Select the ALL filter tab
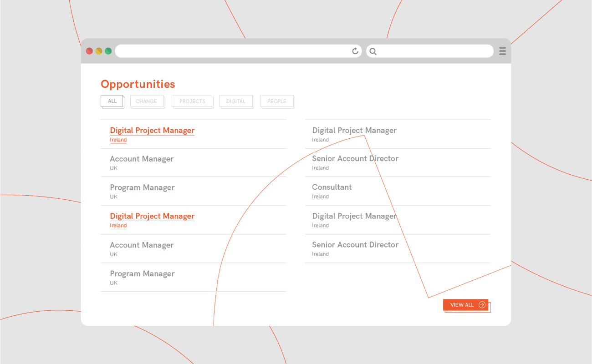The image size is (592, 364). (x=112, y=101)
